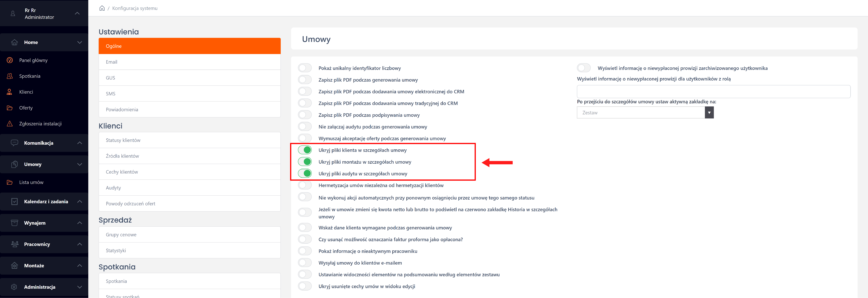Click the Oferty folder icon

click(x=10, y=108)
